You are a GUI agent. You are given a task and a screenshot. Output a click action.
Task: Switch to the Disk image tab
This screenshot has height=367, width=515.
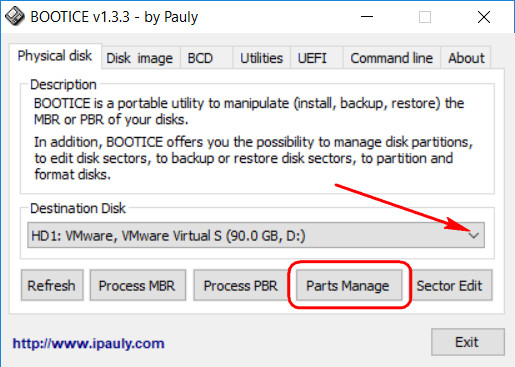coord(140,58)
